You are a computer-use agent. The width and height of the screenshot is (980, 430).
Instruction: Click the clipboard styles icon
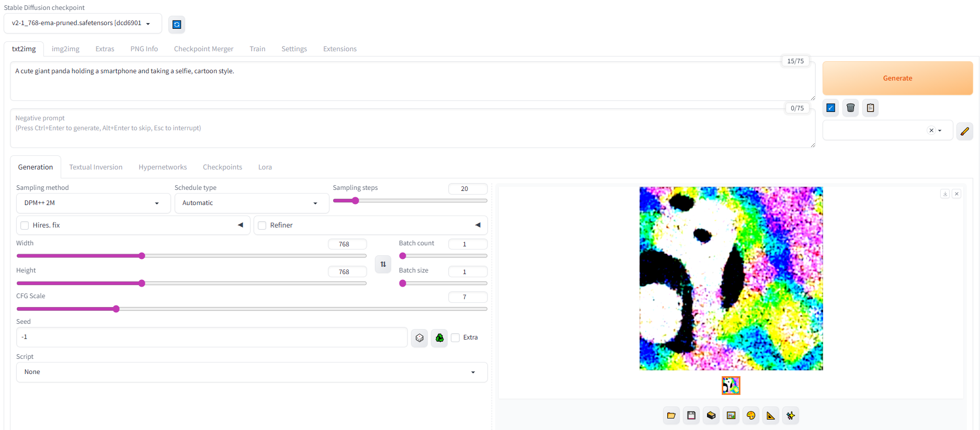pyautogui.click(x=870, y=108)
